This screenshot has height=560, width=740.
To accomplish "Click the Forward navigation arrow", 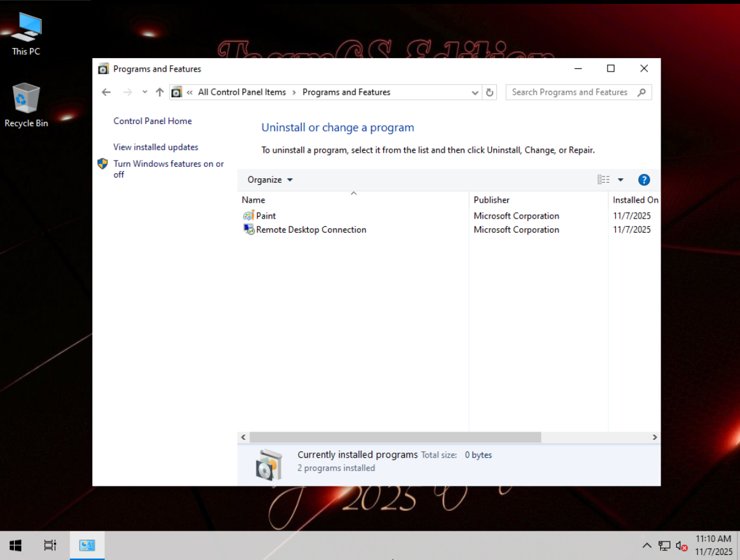I will pos(127,93).
